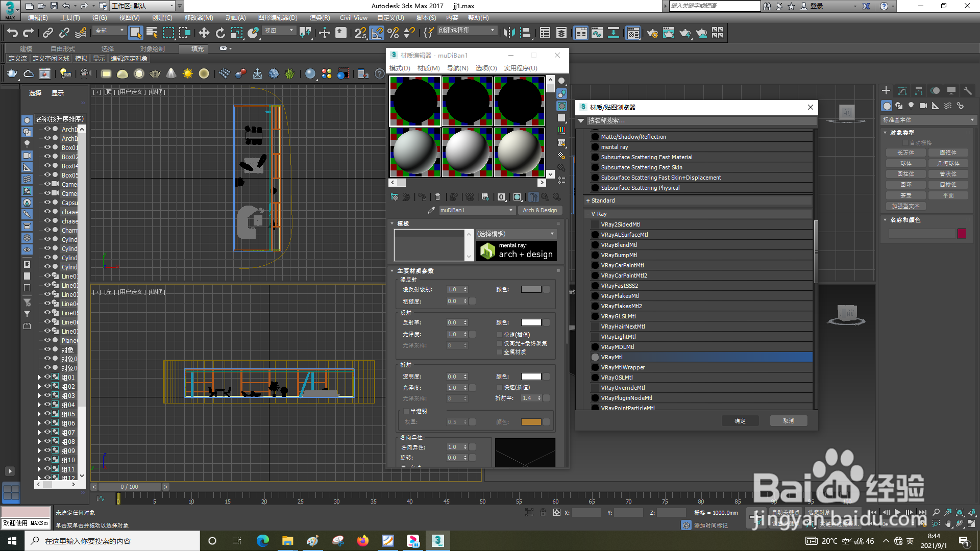The height and width of the screenshot is (552, 980).
Task: Enable 半透明 checkbox
Action: 406,412
